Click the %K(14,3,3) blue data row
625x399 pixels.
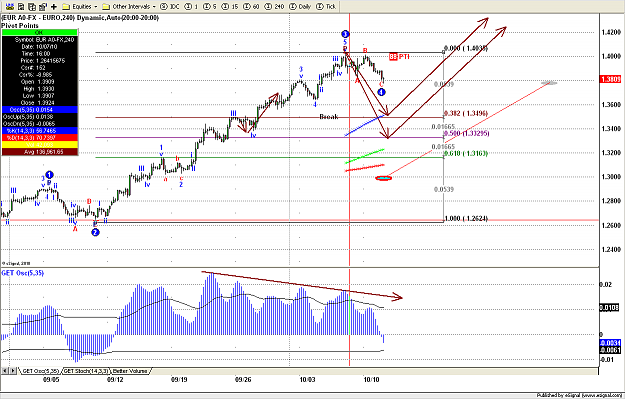(x=39, y=131)
